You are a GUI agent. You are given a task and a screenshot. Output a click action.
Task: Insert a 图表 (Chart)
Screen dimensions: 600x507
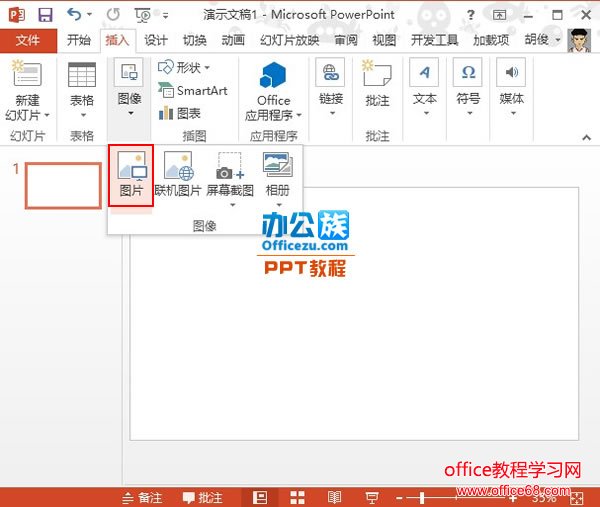(179, 113)
